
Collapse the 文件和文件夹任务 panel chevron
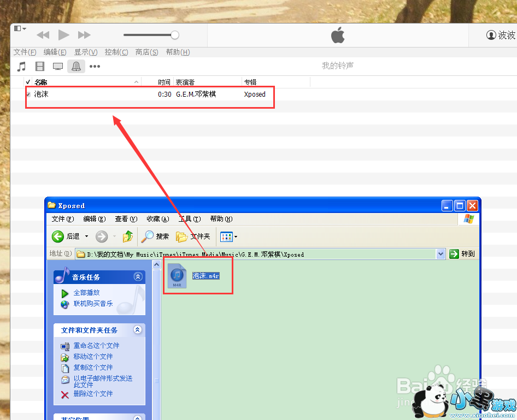click(x=138, y=329)
